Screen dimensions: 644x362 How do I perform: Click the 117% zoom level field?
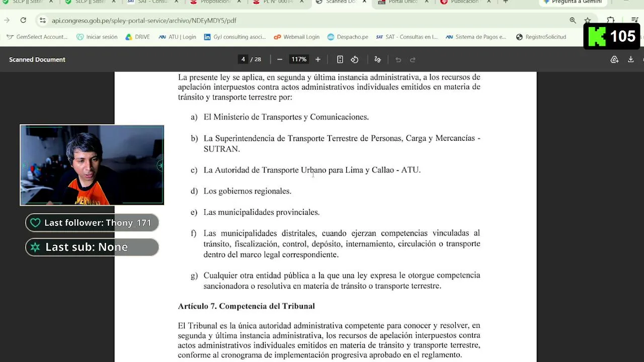pyautogui.click(x=299, y=59)
